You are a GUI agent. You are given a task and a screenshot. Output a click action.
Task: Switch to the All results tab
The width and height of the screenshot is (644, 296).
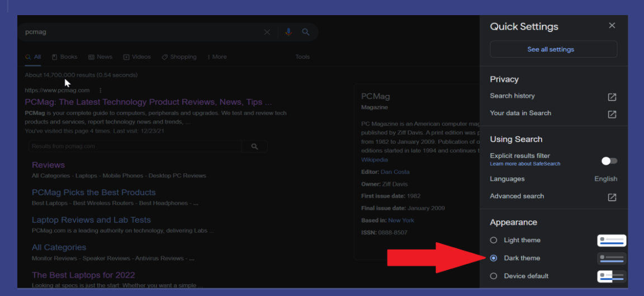point(33,57)
